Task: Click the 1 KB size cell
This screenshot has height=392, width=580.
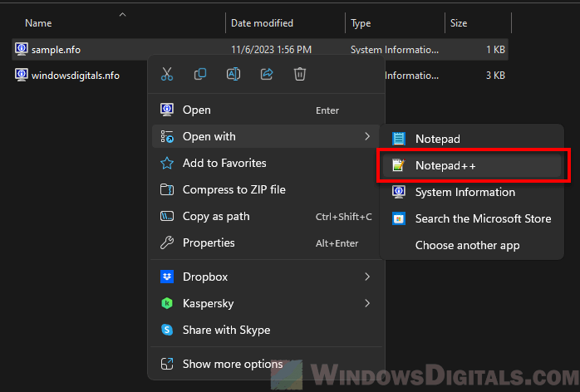Action: 495,50
